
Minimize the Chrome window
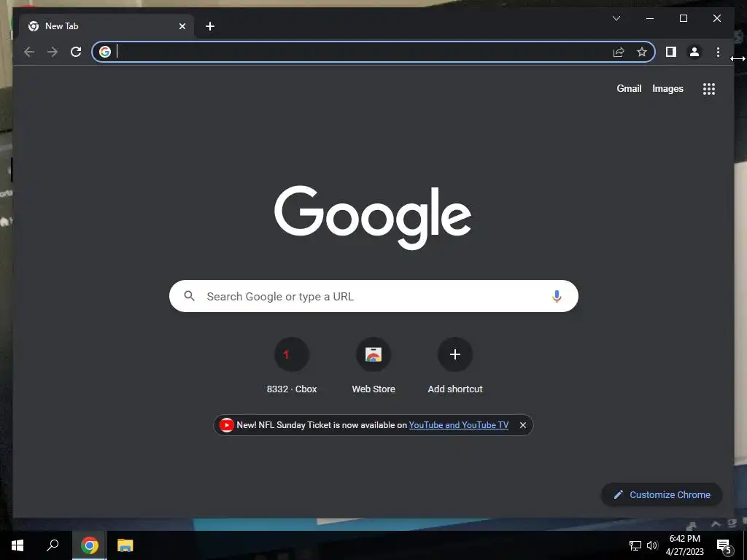tap(650, 18)
